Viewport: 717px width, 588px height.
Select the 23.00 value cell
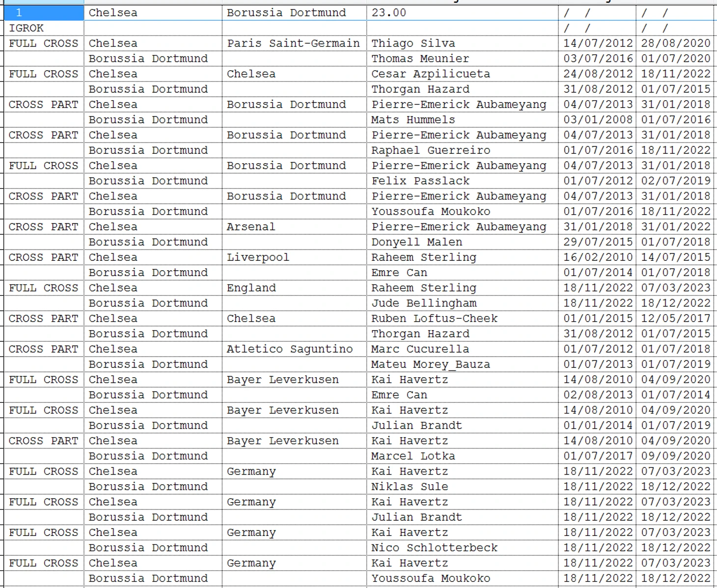point(462,13)
